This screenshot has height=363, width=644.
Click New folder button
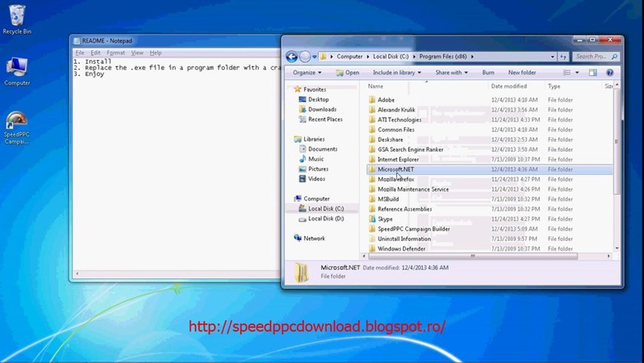point(522,73)
